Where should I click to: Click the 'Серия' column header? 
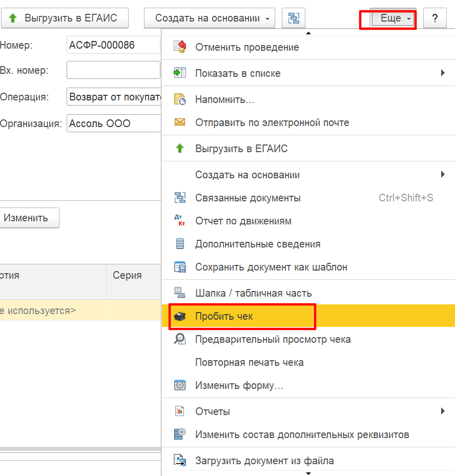tap(134, 281)
